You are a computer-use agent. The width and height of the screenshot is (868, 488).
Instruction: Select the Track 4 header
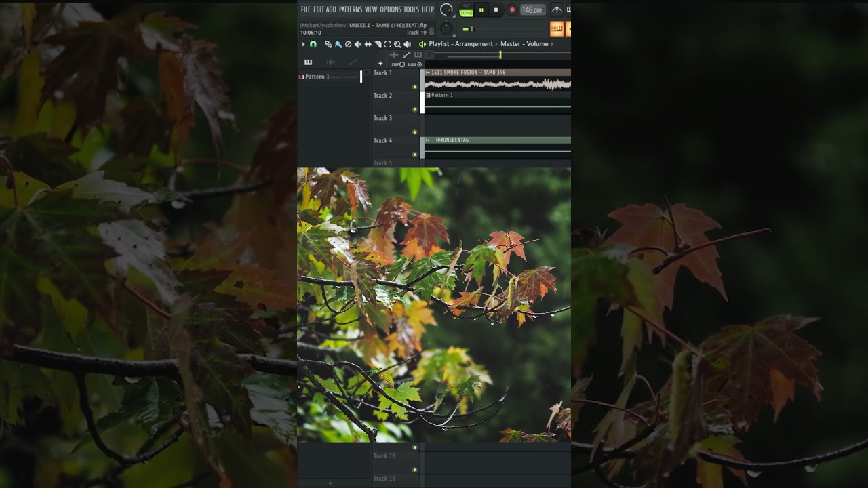[x=395, y=148]
